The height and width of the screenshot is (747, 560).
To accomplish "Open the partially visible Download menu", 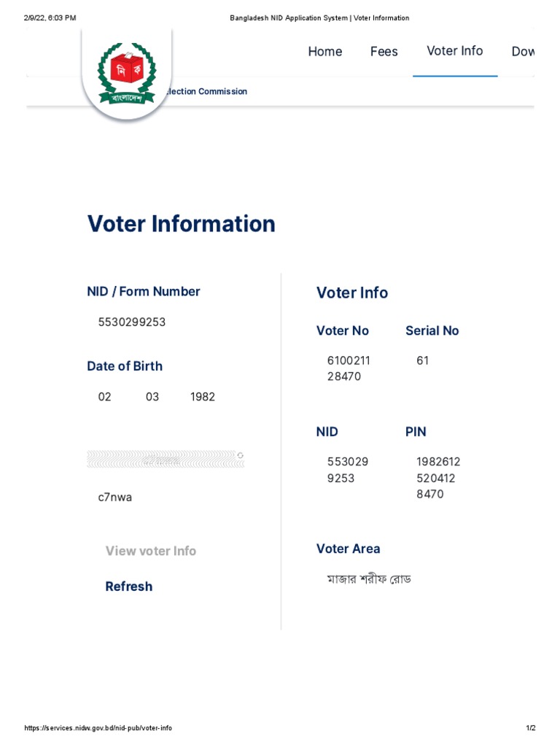I will (x=523, y=52).
